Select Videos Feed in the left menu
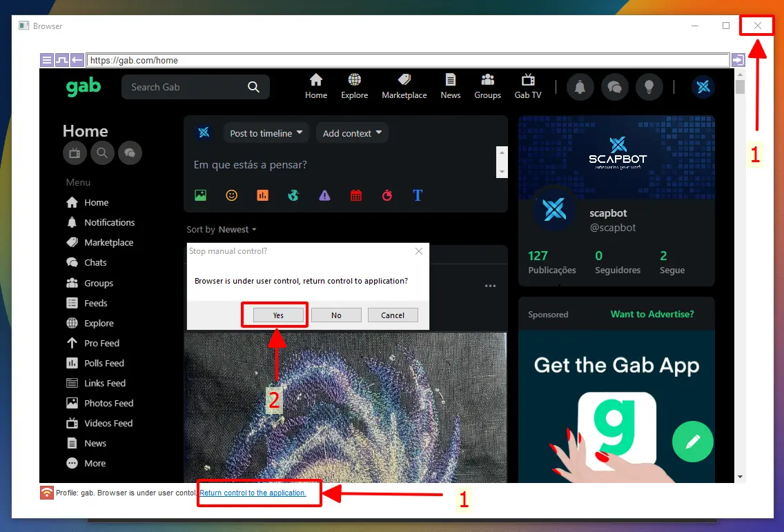The image size is (784, 532). [x=99, y=423]
